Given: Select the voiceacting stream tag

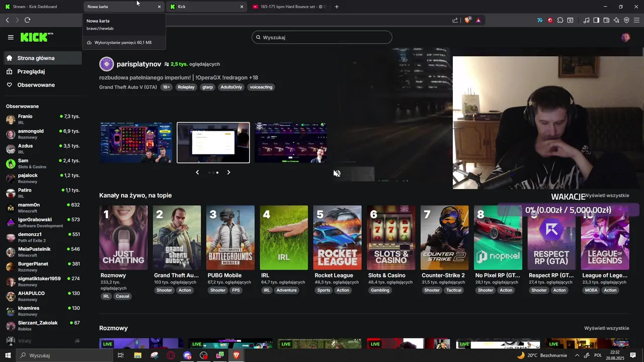Looking at the screenshot, I should 261,87.
